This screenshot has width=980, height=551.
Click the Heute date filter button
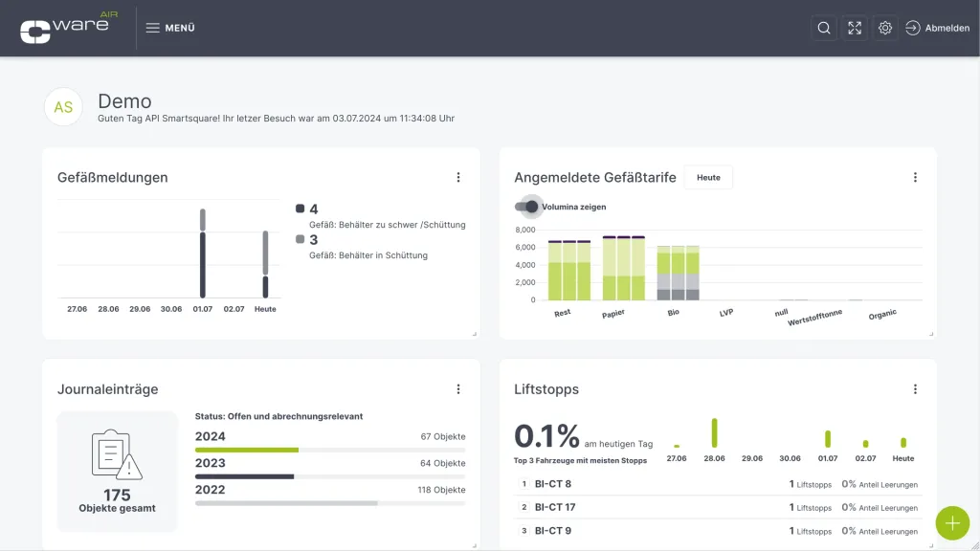point(708,177)
